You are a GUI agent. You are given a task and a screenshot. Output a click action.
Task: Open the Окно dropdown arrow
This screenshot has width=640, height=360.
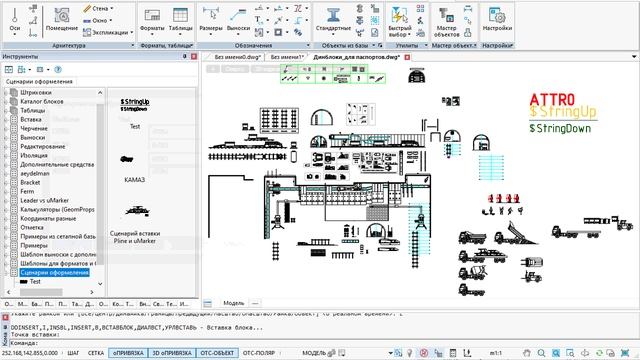tap(111, 20)
